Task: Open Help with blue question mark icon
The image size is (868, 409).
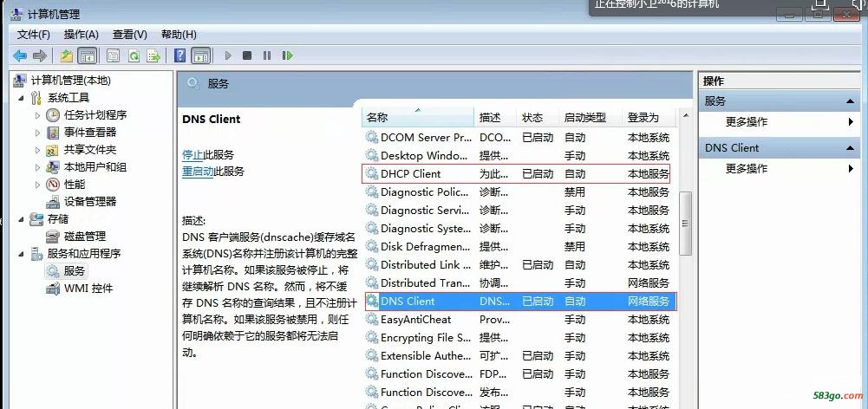Action: pyautogui.click(x=179, y=55)
